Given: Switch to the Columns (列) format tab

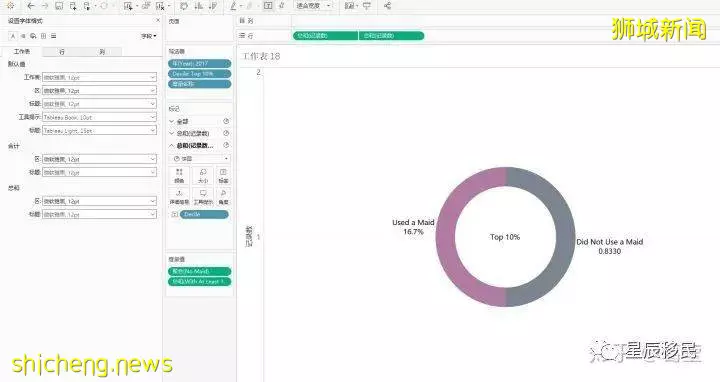Looking at the screenshot, I should pyautogui.click(x=102, y=52).
